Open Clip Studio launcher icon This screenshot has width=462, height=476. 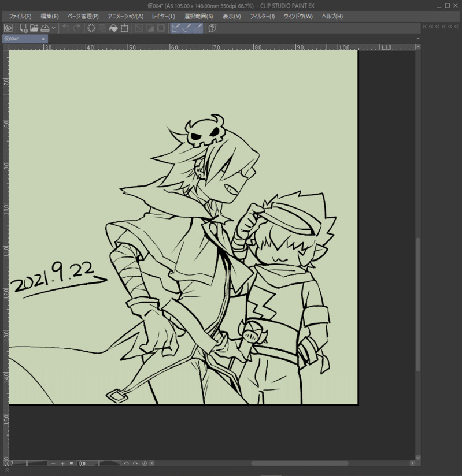click(x=9, y=28)
